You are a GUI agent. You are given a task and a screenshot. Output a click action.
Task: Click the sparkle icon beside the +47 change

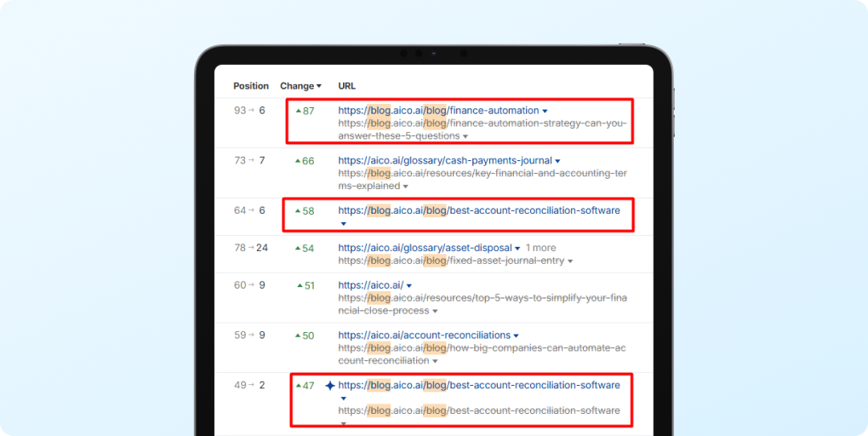330,386
